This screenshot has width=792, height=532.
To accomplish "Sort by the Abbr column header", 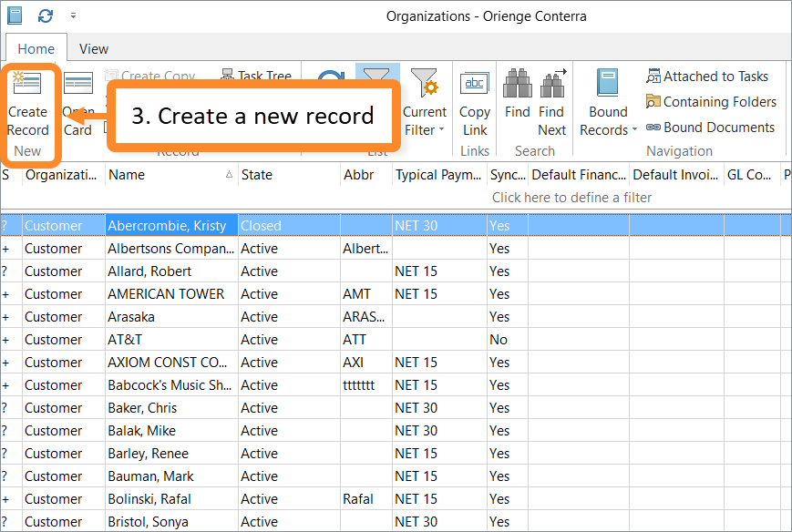I will point(366,175).
